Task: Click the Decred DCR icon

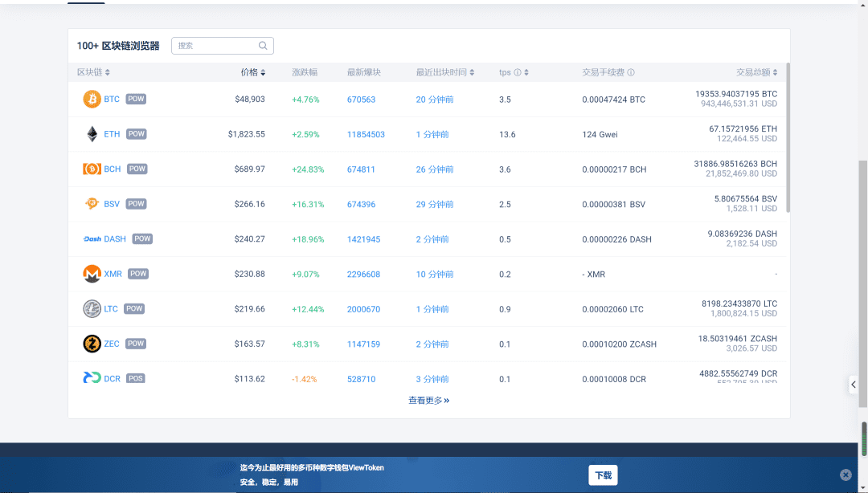Action: pos(92,378)
